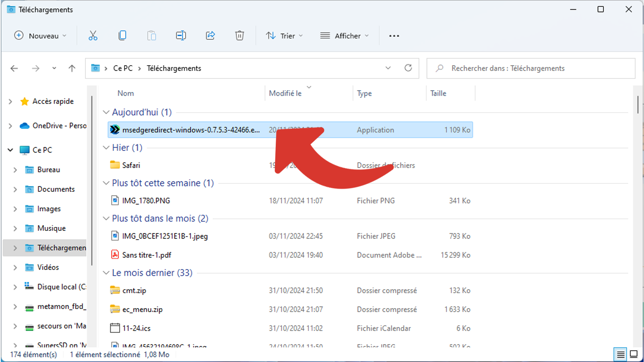This screenshot has height=362, width=644.
Task: Go forward with the right arrow
Action: click(36, 68)
